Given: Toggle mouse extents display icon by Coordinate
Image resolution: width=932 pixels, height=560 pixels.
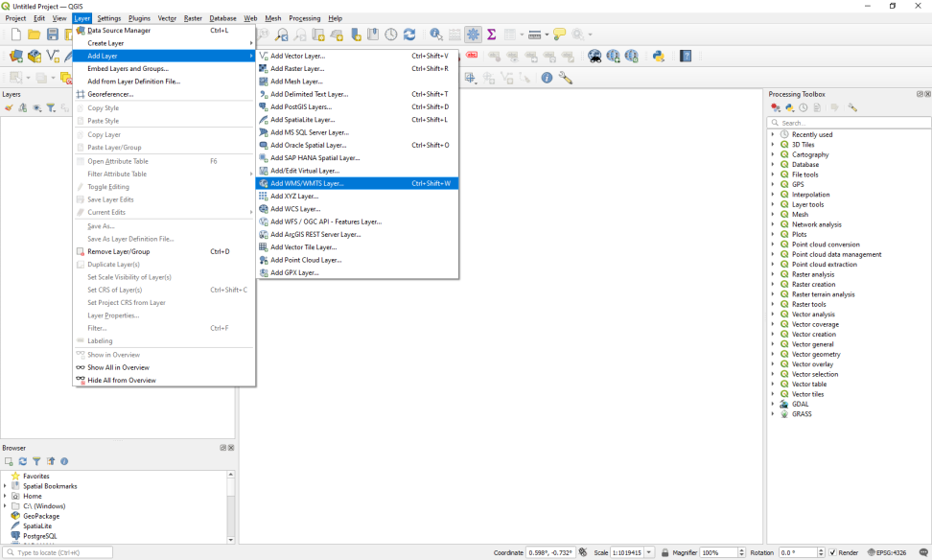Looking at the screenshot, I should [583, 552].
